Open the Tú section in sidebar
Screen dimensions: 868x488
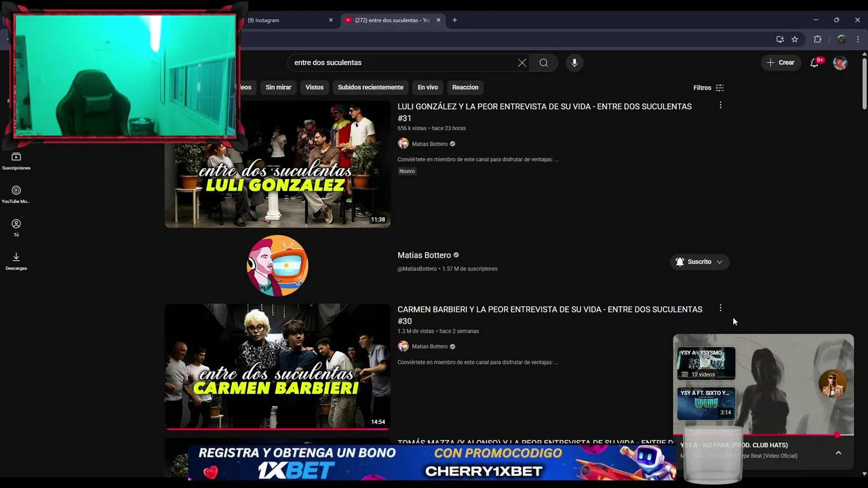[x=16, y=228]
